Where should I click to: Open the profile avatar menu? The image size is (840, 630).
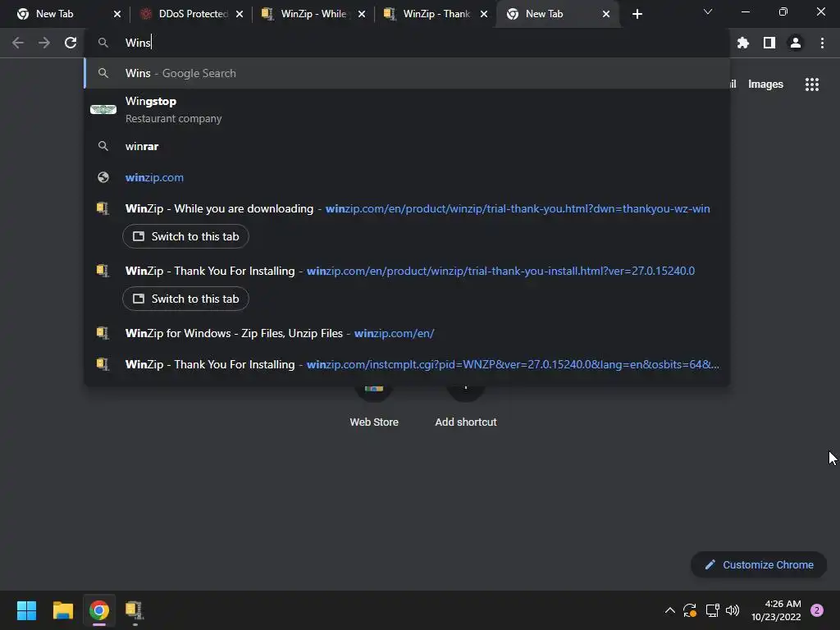coord(796,43)
